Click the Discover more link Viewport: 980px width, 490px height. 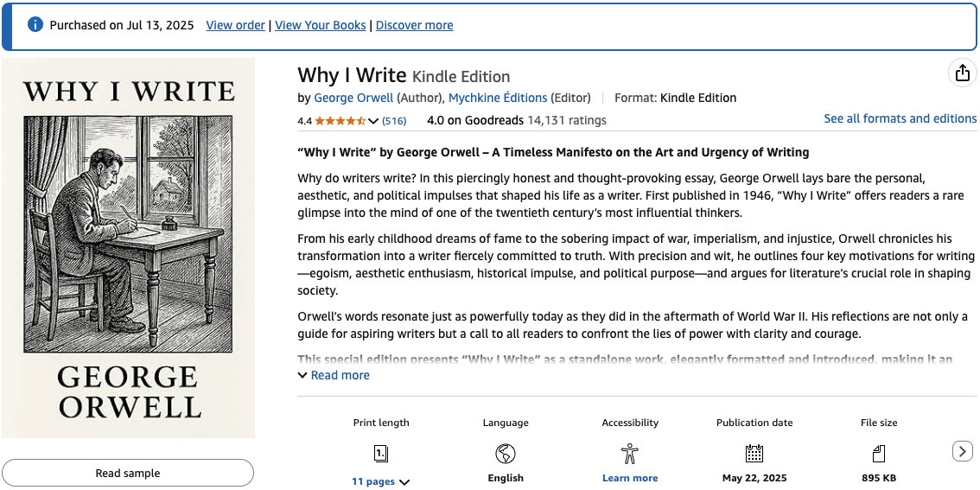click(x=414, y=25)
